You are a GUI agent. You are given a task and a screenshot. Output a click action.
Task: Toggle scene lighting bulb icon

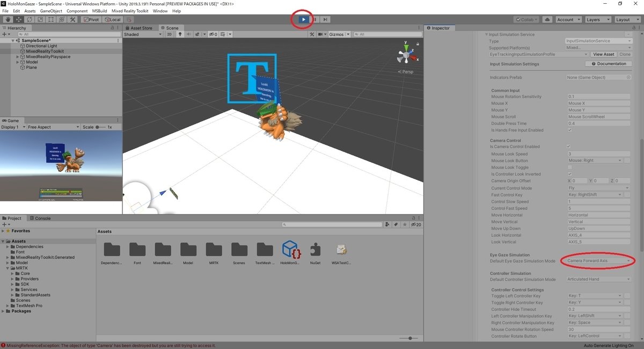pyautogui.click(x=180, y=34)
